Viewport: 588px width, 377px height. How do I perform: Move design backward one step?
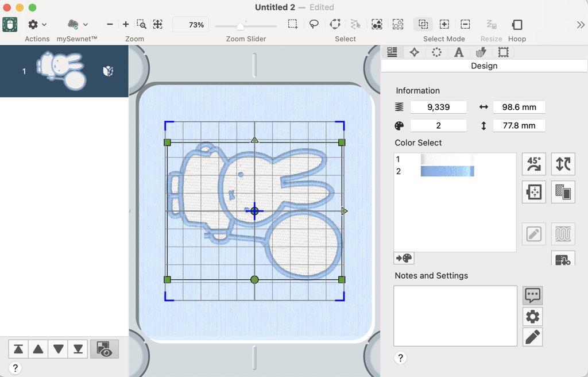click(x=58, y=349)
